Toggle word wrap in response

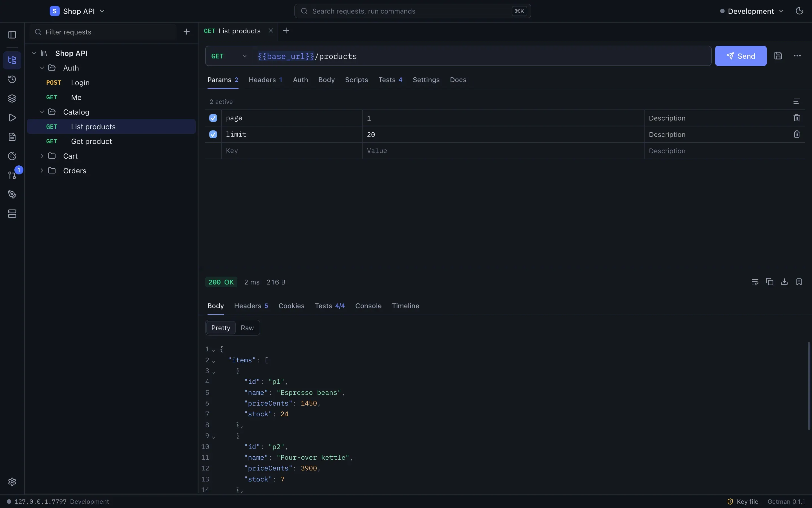[x=755, y=282]
